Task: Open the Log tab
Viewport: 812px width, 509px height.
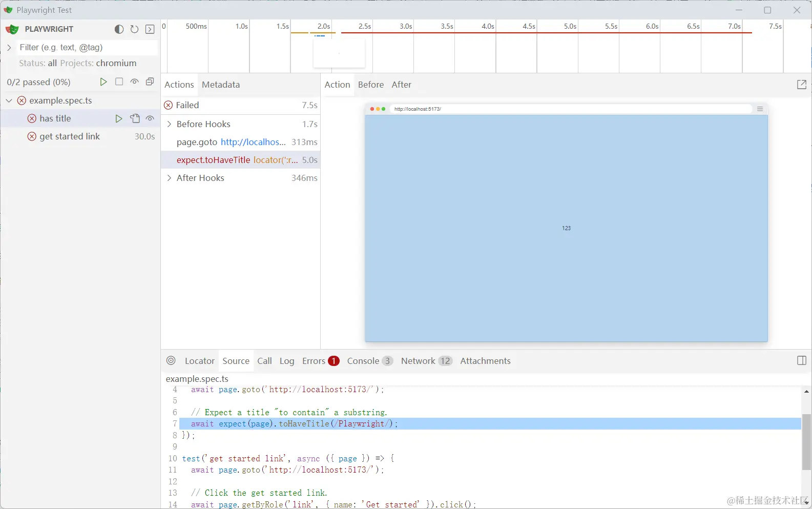Action: click(x=287, y=361)
